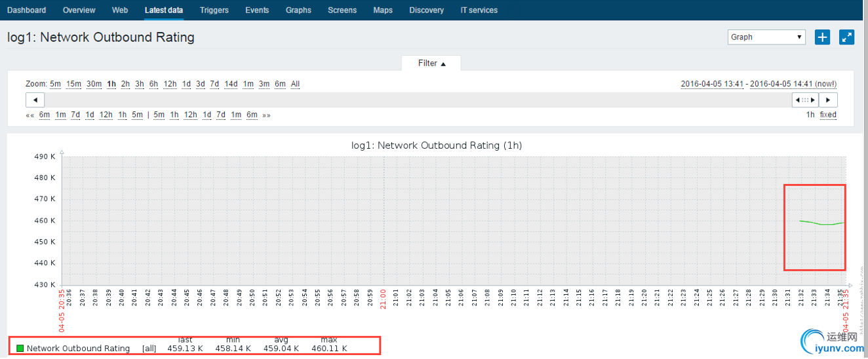This screenshot has width=868, height=359.
Task: Shift period back by 12h
Action: 106,115
